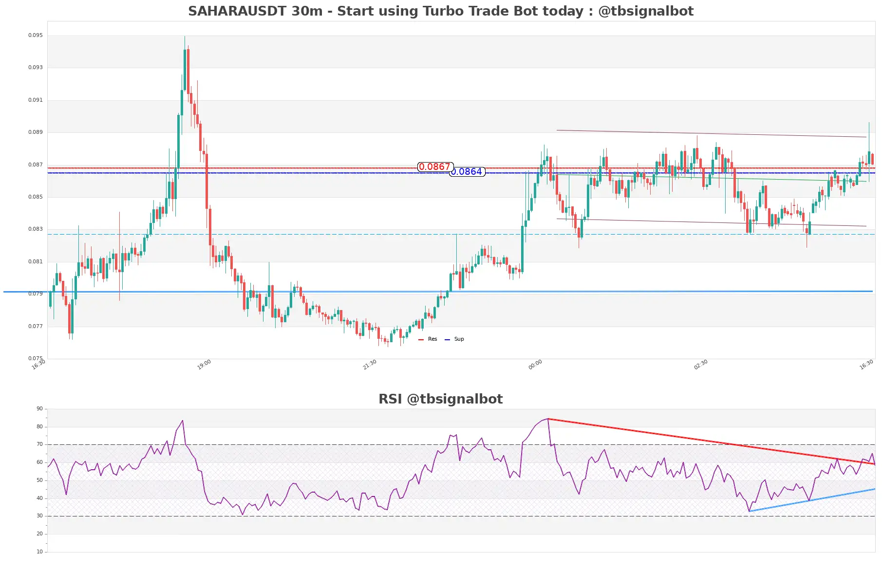Select the red 0.0867 resistance label
The image size is (882, 588).
pyautogui.click(x=435, y=167)
